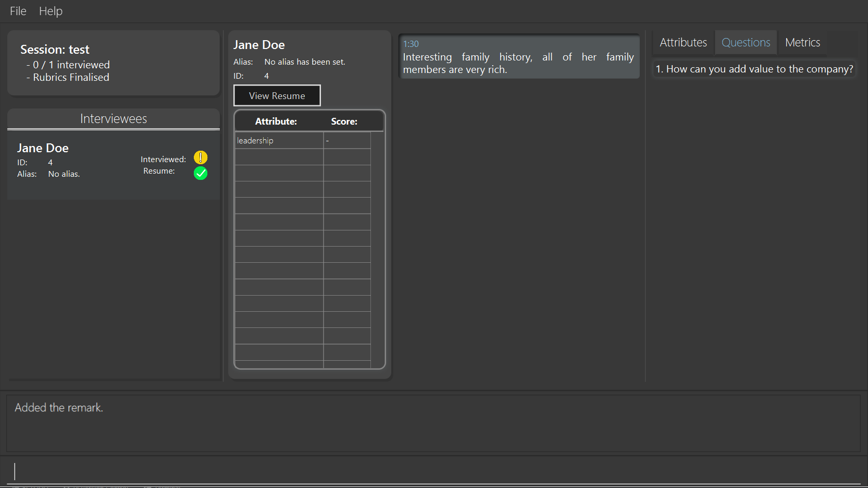Click the command input field

[x=433, y=471]
